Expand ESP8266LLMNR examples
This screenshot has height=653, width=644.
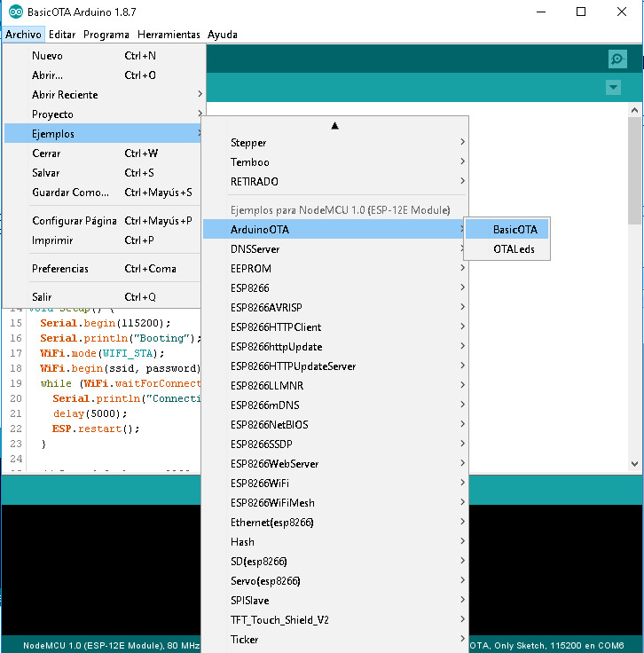click(x=334, y=386)
